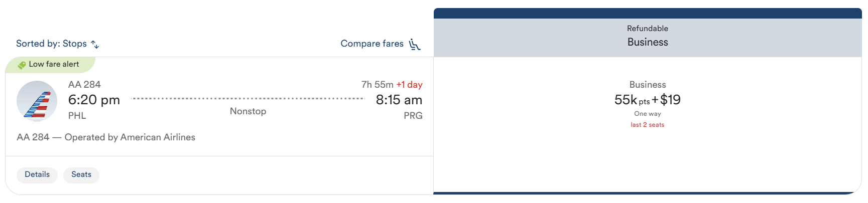Click the PHL departure airport code
The image size is (868, 203).
point(77,116)
